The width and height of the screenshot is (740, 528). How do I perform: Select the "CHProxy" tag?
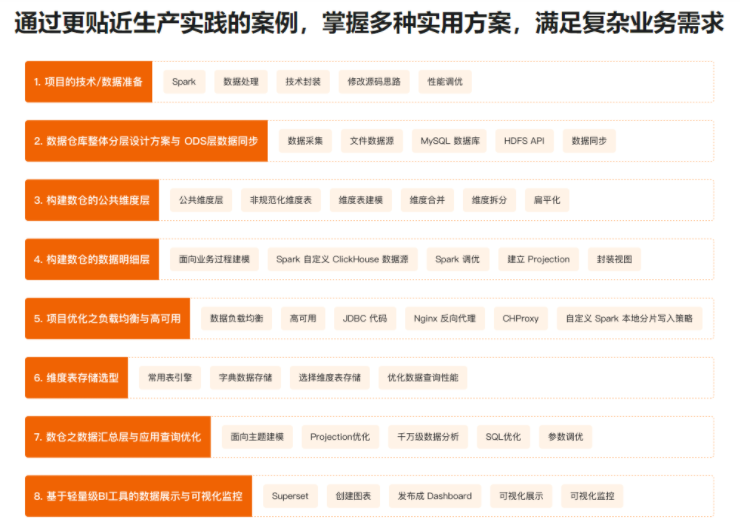tap(521, 318)
